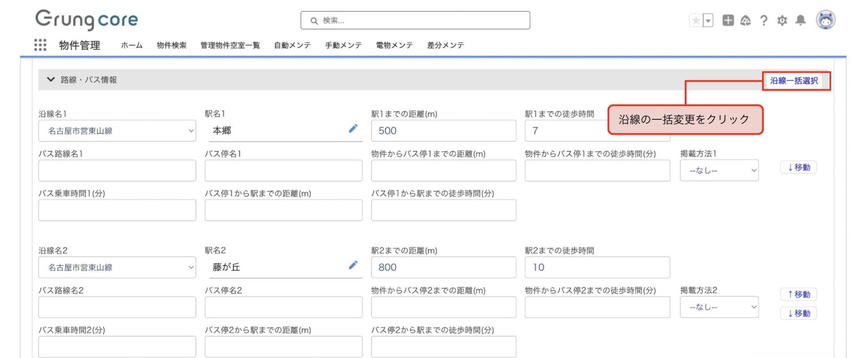The image size is (868, 358).
Task: Switch to the 物件検索 tab
Action: click(x=171, y=45)
